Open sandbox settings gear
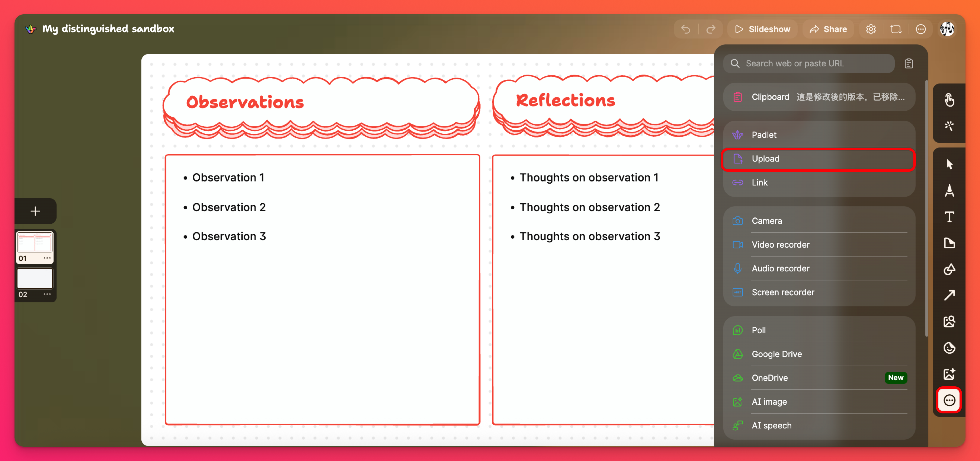Viewport: 980px width, 461px height. point(870,29)
